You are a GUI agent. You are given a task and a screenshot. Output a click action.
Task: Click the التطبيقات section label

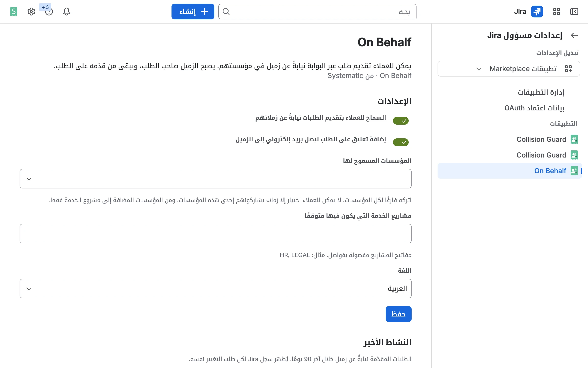click(x=563, y=123)
